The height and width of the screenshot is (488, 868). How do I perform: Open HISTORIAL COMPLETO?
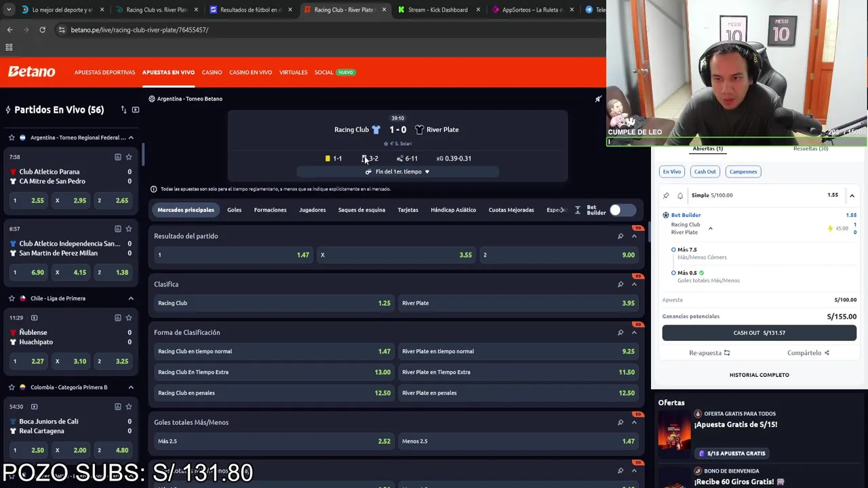coord(759,375)
